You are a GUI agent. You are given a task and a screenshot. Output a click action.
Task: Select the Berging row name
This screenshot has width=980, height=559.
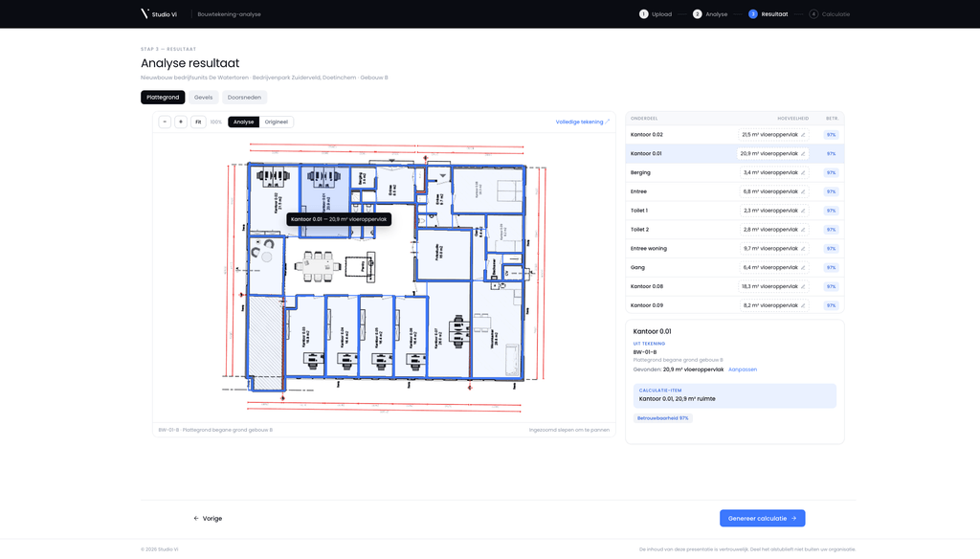point(640,172)
